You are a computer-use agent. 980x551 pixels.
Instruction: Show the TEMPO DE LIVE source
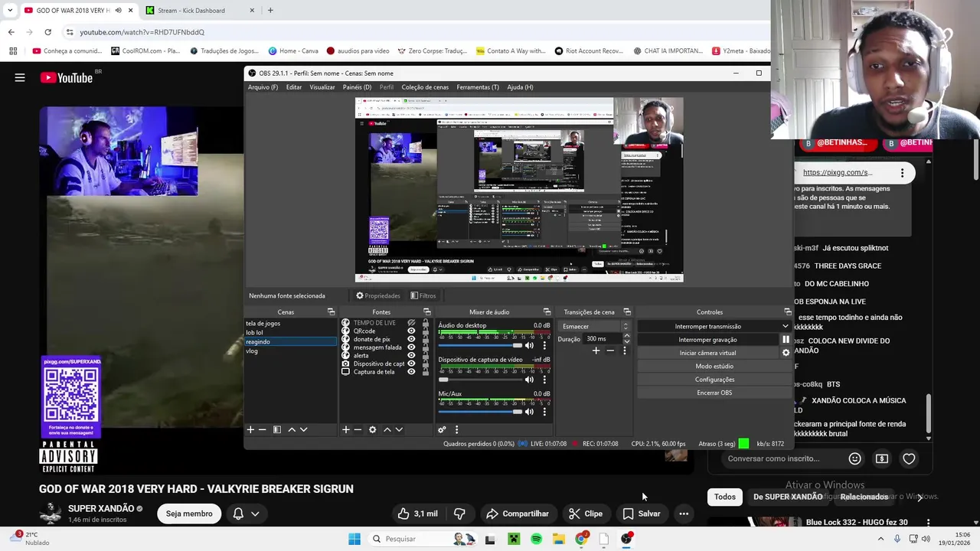coord(411,323)
